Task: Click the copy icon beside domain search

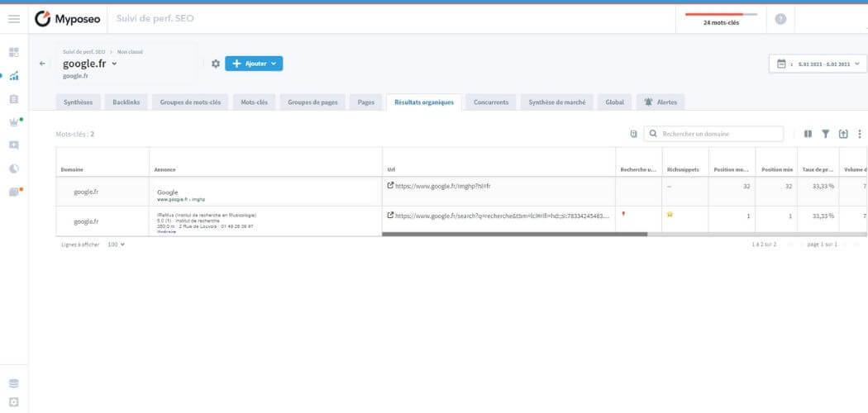Action: [x=634, y=134]
